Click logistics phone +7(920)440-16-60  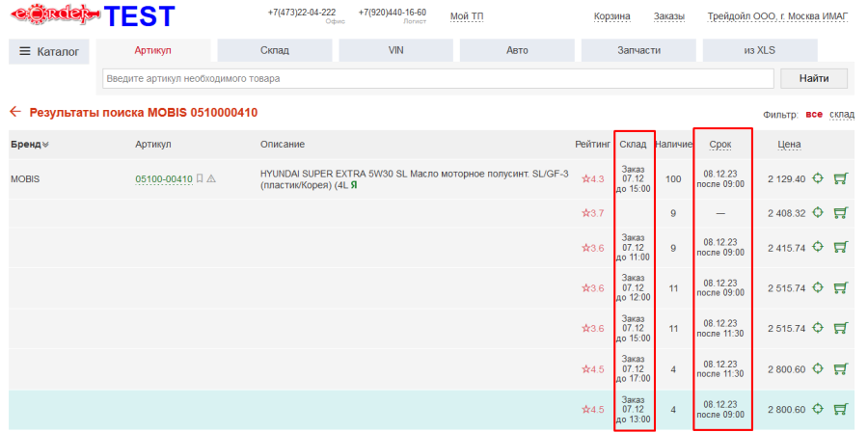pyautogui.click(x=392, y=13)
